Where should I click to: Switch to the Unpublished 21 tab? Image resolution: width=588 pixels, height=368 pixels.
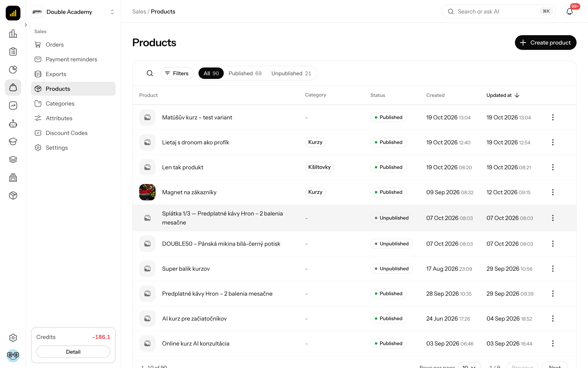tap(291, 73)
